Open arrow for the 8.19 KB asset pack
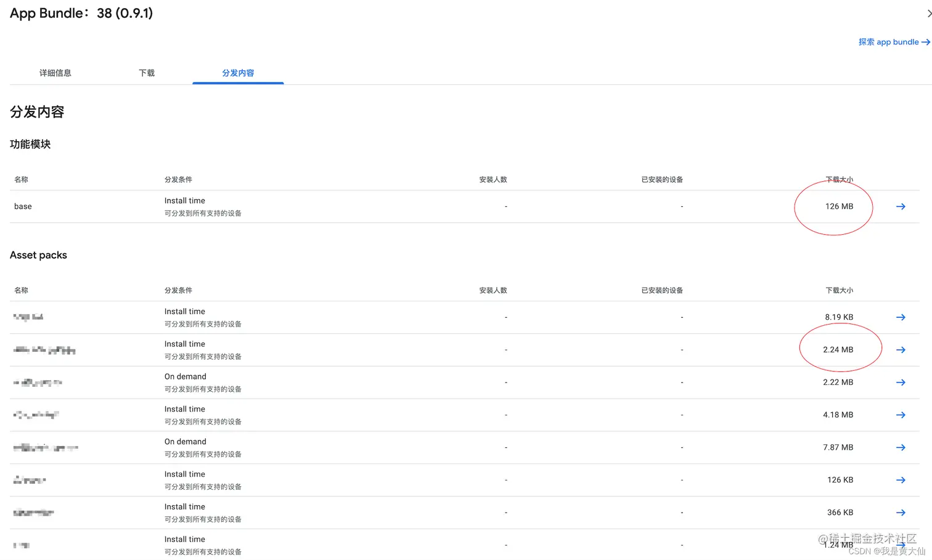This screenshot has width=932, height=560. pyautogui.click(x=901, y=317)
